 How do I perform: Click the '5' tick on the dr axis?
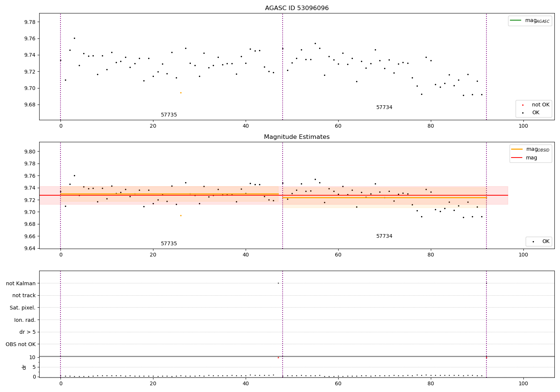pos(34,367)
